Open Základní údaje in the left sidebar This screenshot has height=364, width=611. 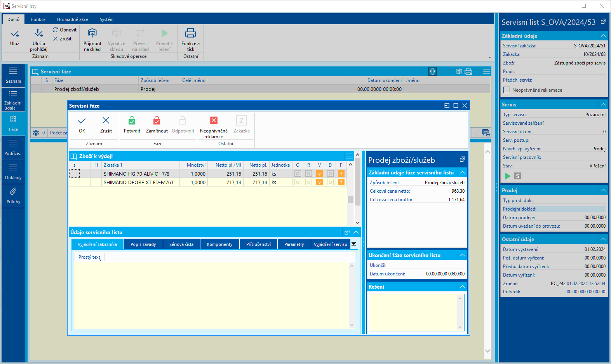click(13, 99)
